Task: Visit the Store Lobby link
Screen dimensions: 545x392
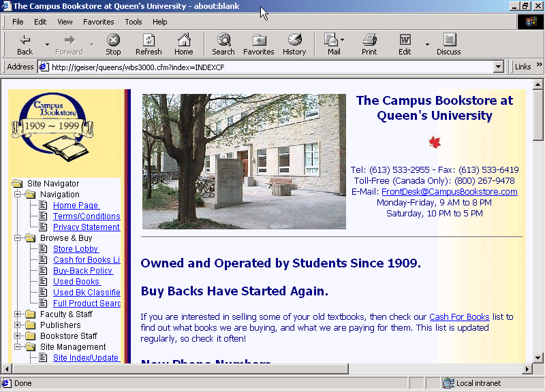Action: coord(76,248)
